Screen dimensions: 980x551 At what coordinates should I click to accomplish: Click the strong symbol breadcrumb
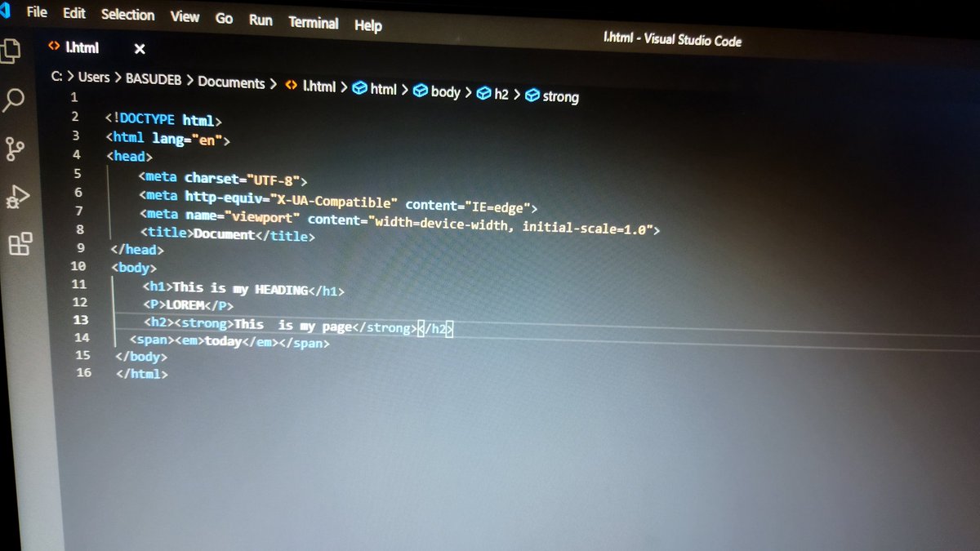(x=560, y=96)
